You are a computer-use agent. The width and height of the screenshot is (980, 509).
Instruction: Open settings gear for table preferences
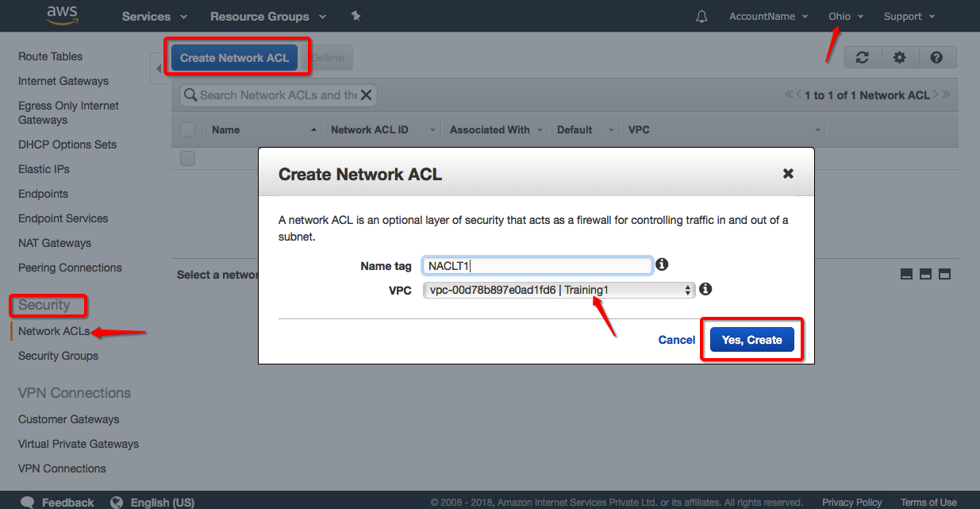pyautogui.click(x=899, y=57)
